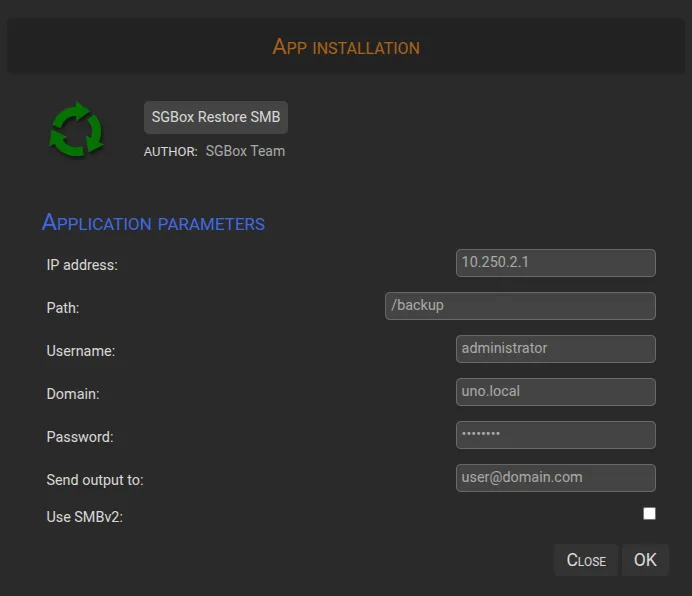
Task: Tick the Use SMBv2 checkbox
Action: coord(649,513)
